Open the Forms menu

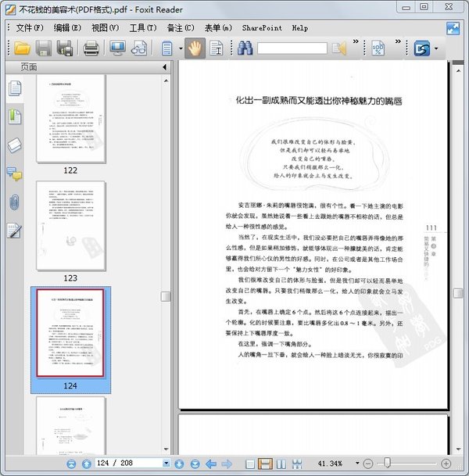point(218,28)
